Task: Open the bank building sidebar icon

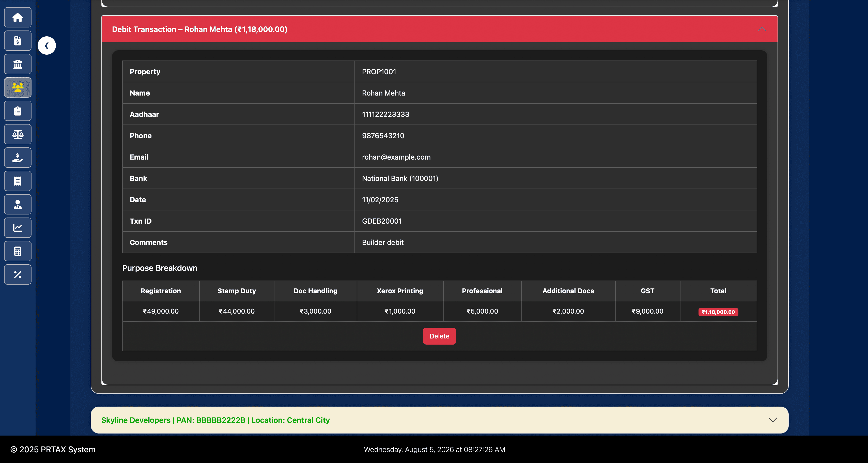Action: click(18, 64)
